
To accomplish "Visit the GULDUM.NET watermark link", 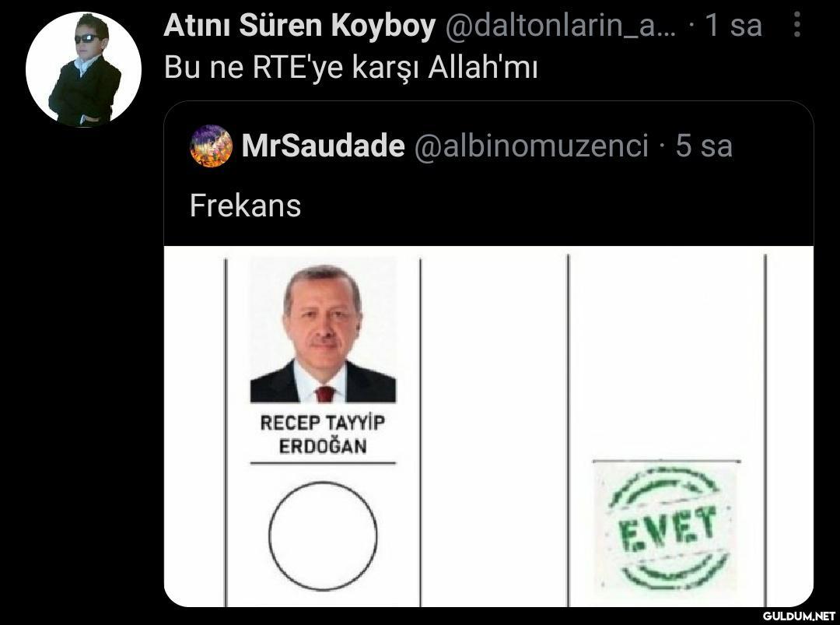I will [x=799, y=616].
